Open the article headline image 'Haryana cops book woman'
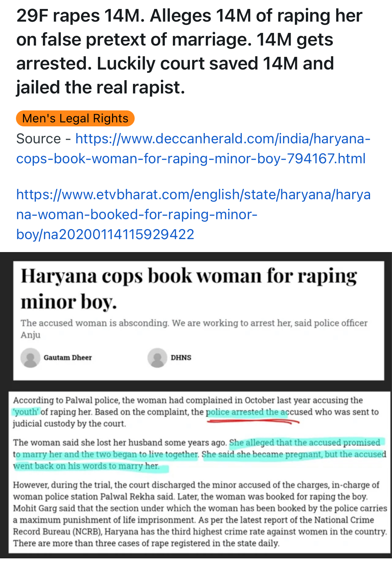392x564 pixels. [x=199, y=321]
